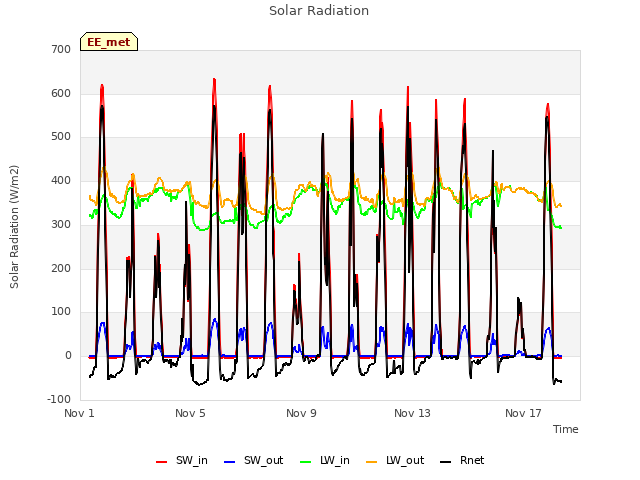
Task: Click the red SW_in legend swatch
Action: pyautogui.click(x=162, y=462)
